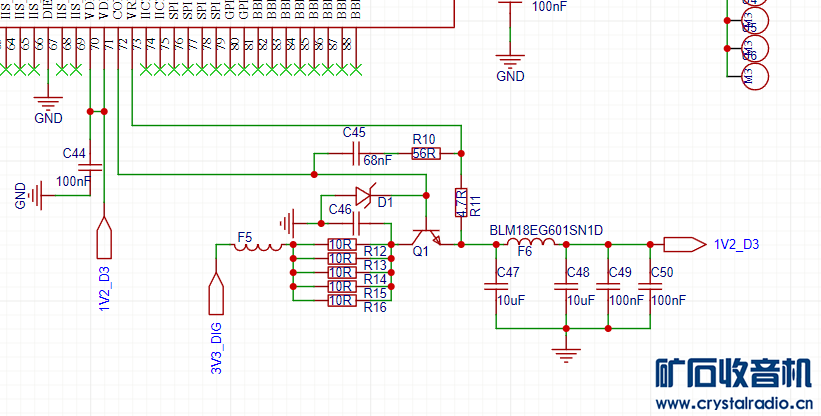Select the 10R resistor beside R13
The width and height of the screenshot is (821, 416).
[342, 258]
